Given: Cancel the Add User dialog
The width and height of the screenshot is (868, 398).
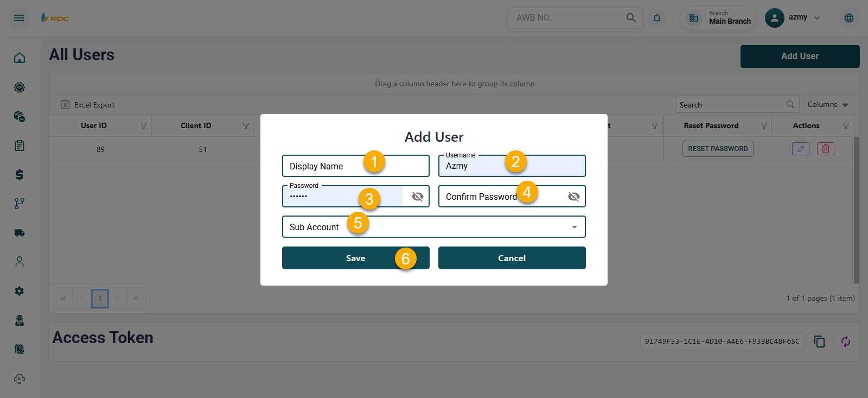Looking at the screenshot, I should tap(512, 258).
